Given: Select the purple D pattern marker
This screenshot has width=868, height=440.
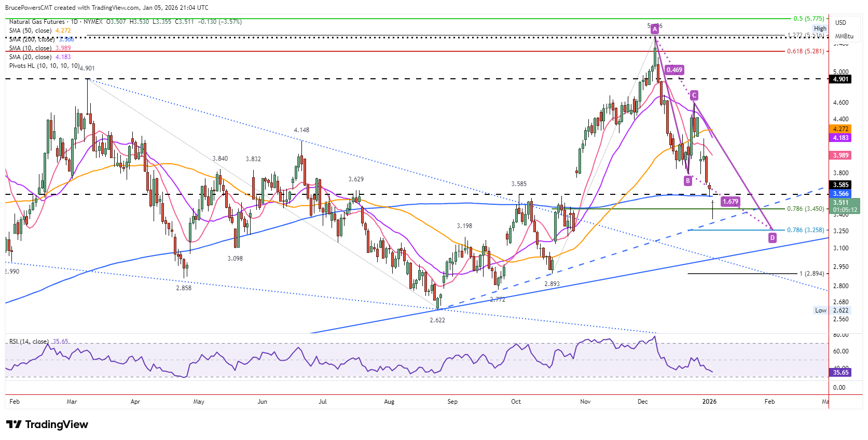Looking at the screenshot, I should tap(773, 238).
